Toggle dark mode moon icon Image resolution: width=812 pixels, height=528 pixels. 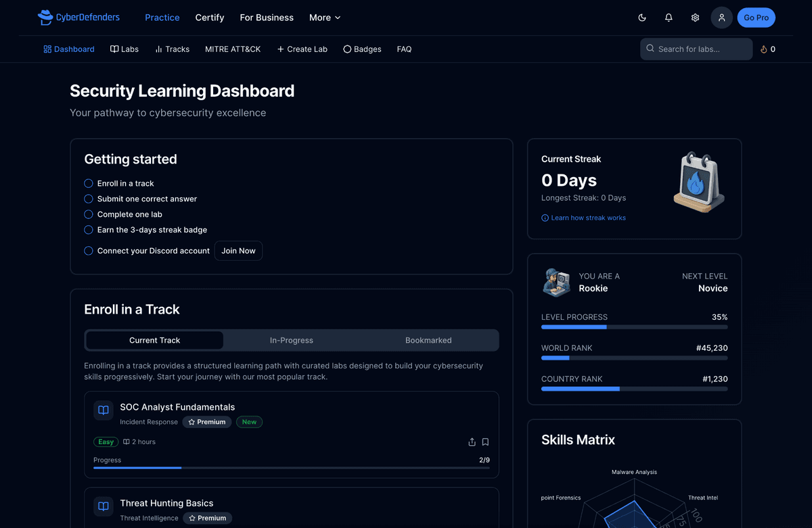click(x=642, y=18)
